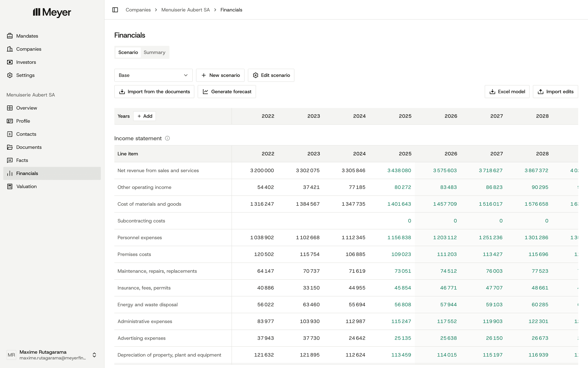Screen dimensions: 588x368
Task: Click Personnel expenses 2025 value 1 156 838
Action: [399, 237]
